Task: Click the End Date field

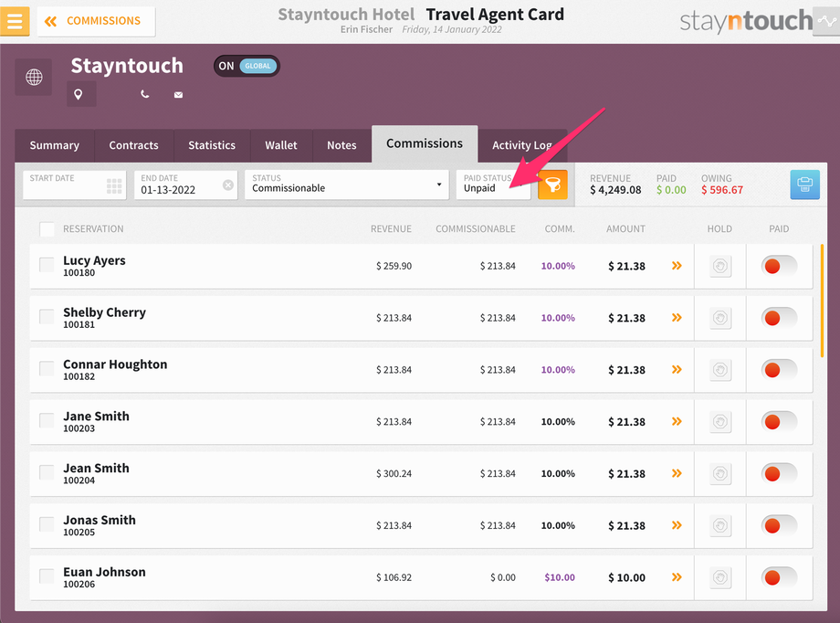Action: (x=185, y=185)
